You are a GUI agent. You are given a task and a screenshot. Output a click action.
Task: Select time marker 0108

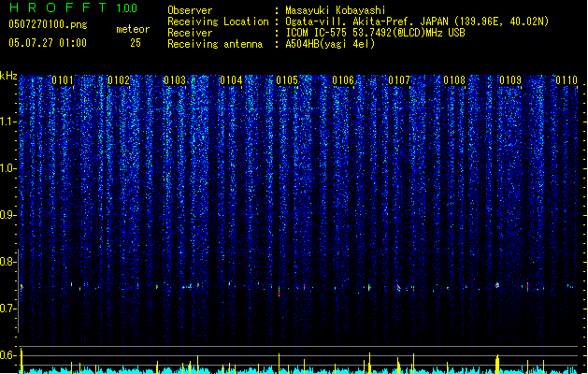click(x=454, y=80)
